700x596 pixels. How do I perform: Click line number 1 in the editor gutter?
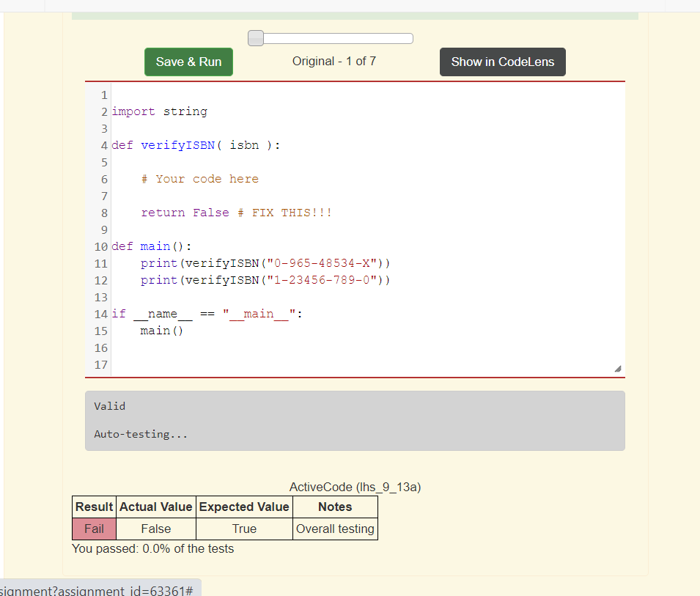[x=103, y=95]
